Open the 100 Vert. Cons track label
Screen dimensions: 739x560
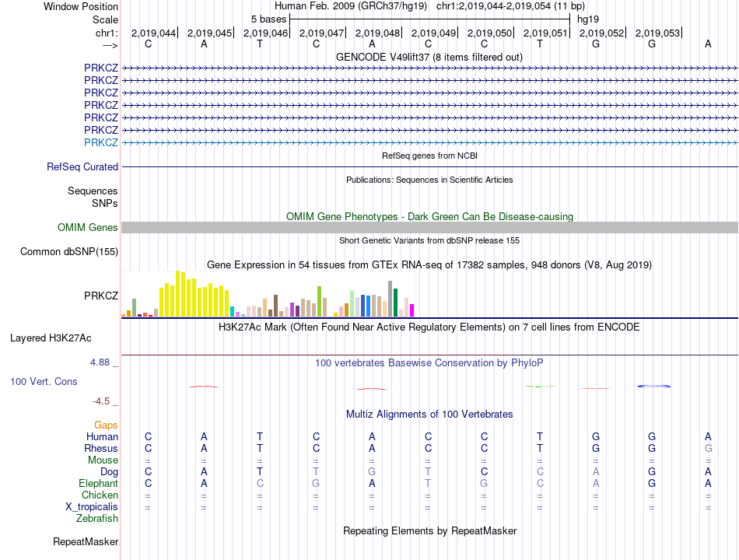(x=44, y=381)
